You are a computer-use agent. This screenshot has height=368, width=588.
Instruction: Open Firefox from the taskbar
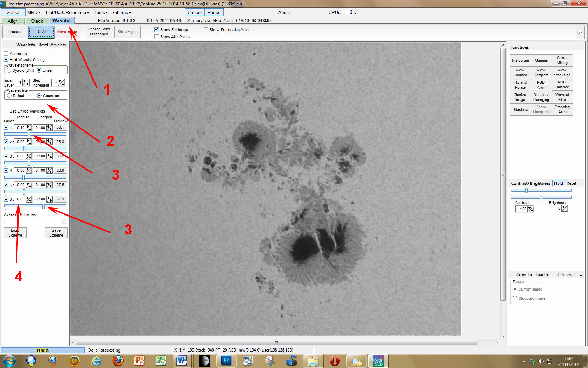[x=118, y=361]
